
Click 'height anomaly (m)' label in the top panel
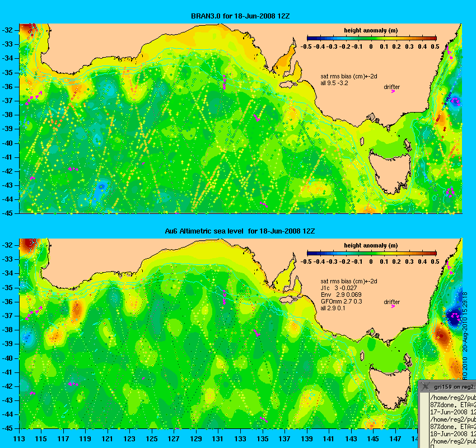point(371,30)
